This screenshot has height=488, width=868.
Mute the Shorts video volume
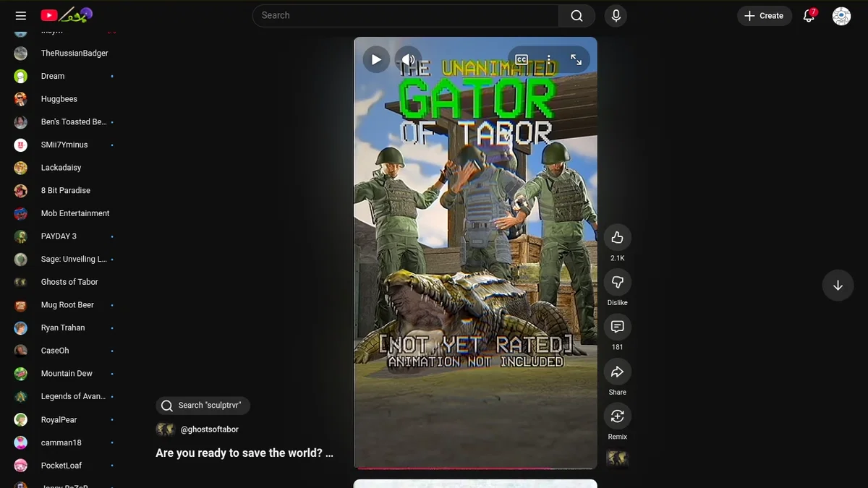pyautogui.click(x=408, y=59)
